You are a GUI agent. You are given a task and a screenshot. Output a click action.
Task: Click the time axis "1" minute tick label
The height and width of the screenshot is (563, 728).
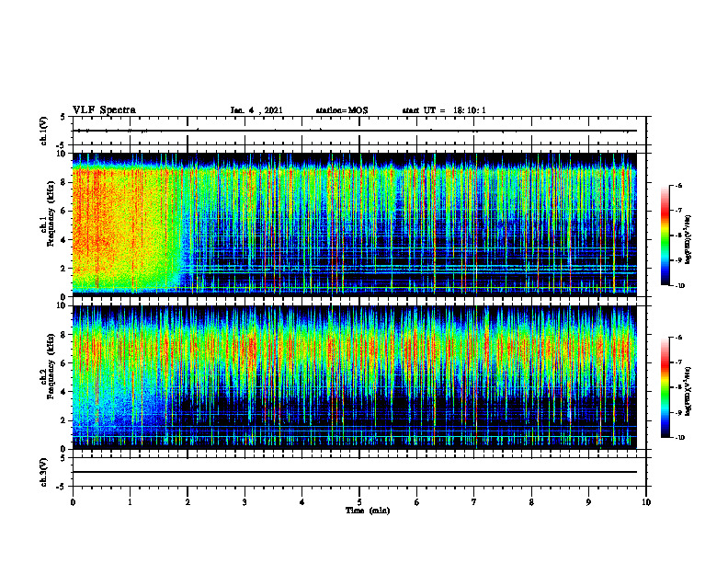130,502
